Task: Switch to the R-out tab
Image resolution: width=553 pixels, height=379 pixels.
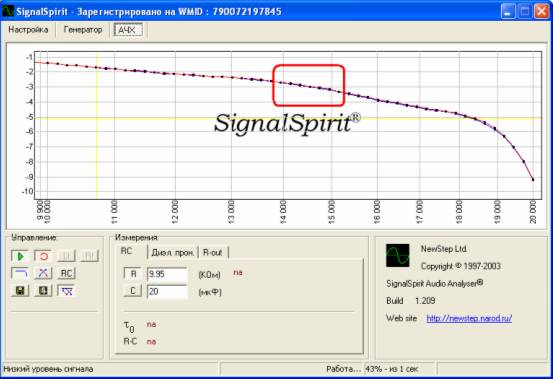Action: click(213, 252)
